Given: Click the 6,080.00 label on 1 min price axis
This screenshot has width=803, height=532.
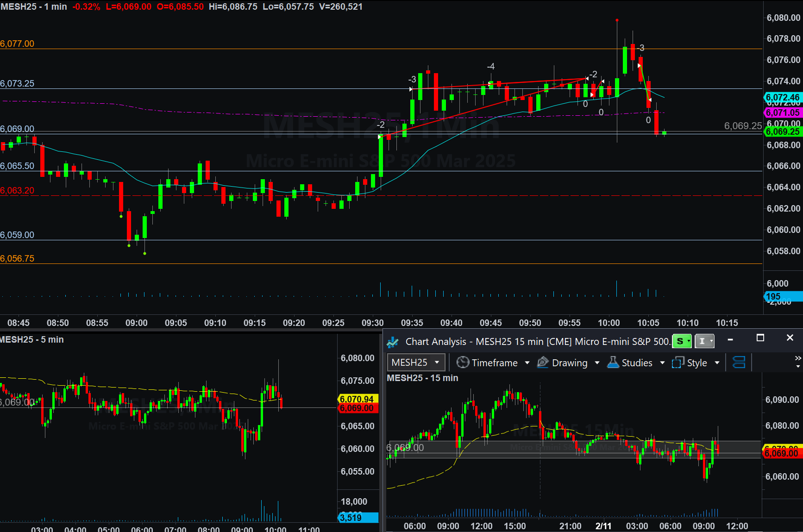Looking at the screenshot, I should 784,18.
